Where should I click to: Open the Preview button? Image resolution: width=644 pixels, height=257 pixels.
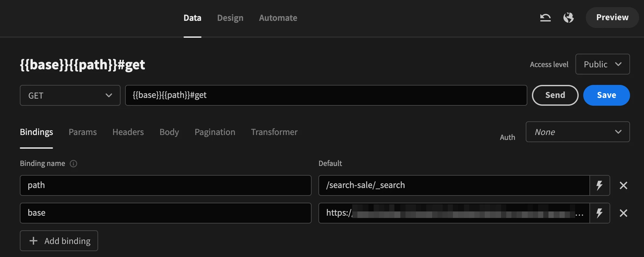tap(612, 18)
